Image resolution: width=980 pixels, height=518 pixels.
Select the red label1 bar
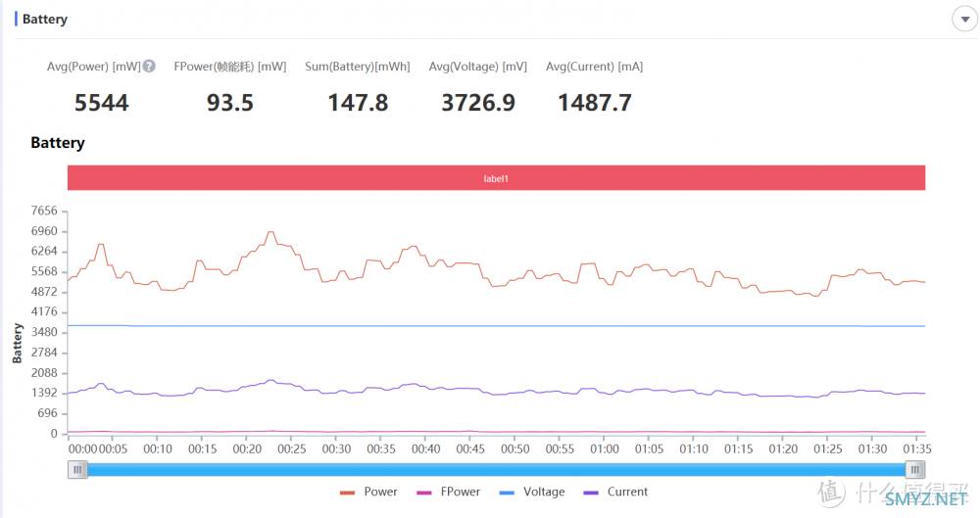[x=496, y=178]
